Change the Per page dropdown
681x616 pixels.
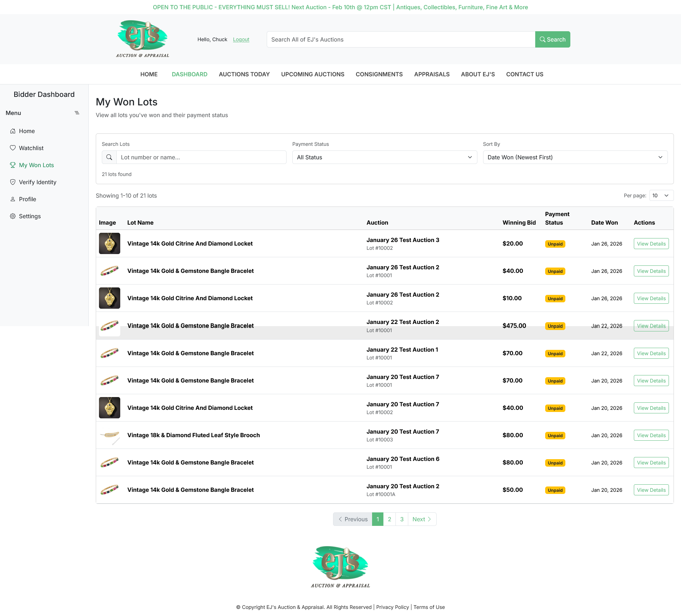tap(661, 196)
